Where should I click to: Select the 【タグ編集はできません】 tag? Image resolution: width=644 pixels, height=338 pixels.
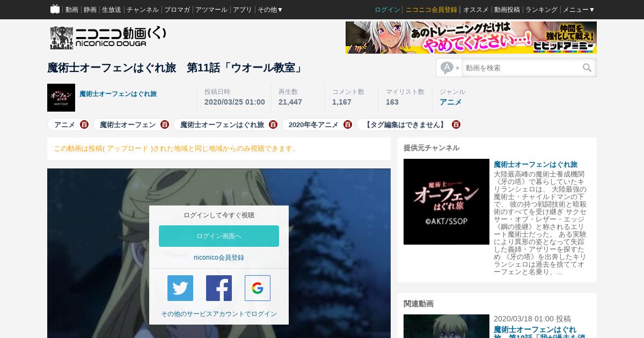pos(405,124)
